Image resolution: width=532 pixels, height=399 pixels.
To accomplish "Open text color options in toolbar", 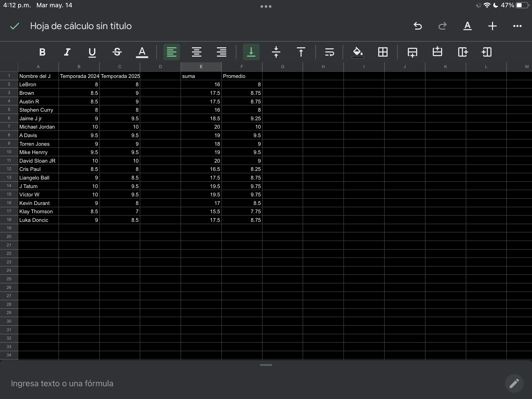I will click(142, 52).
